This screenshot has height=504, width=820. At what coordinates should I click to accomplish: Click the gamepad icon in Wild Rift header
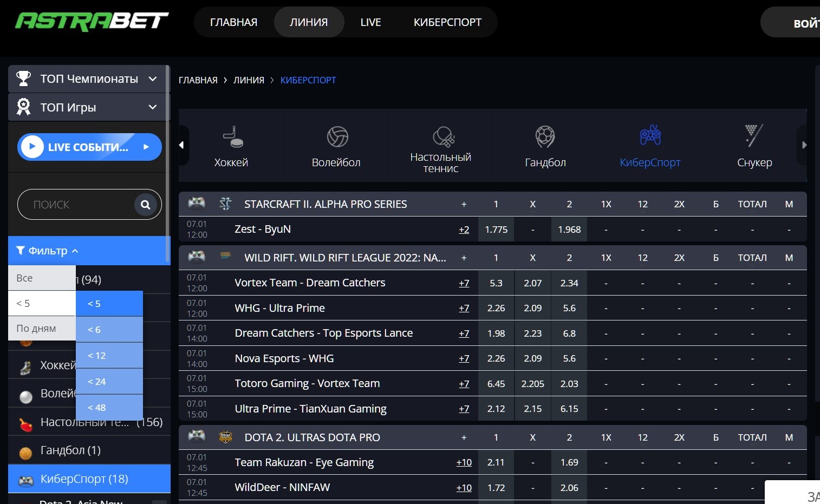pyautogui.click(x=197, y=256)
